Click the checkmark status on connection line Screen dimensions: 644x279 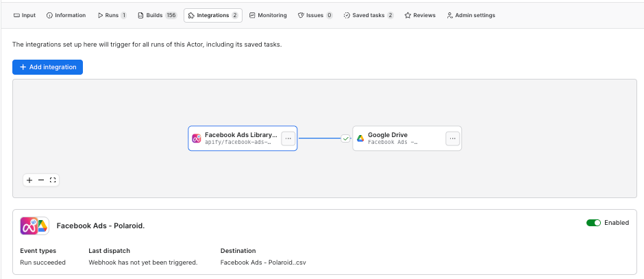coord(345,138)
